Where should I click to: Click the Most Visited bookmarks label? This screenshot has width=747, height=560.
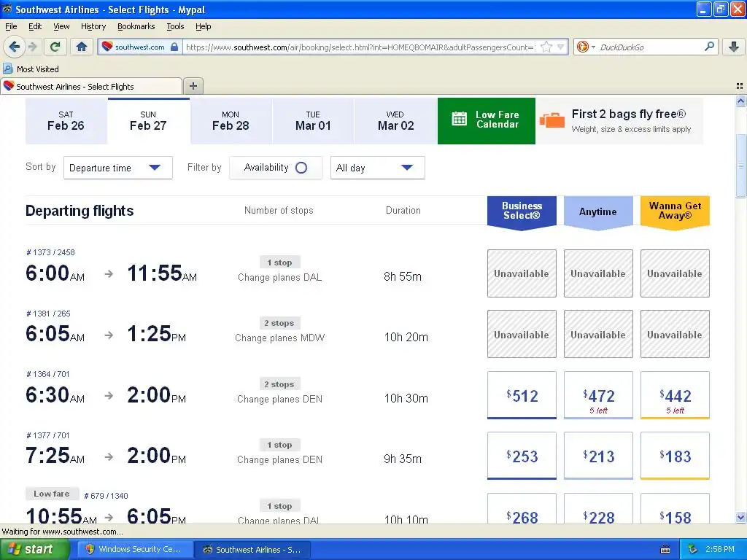click(38, 69)
